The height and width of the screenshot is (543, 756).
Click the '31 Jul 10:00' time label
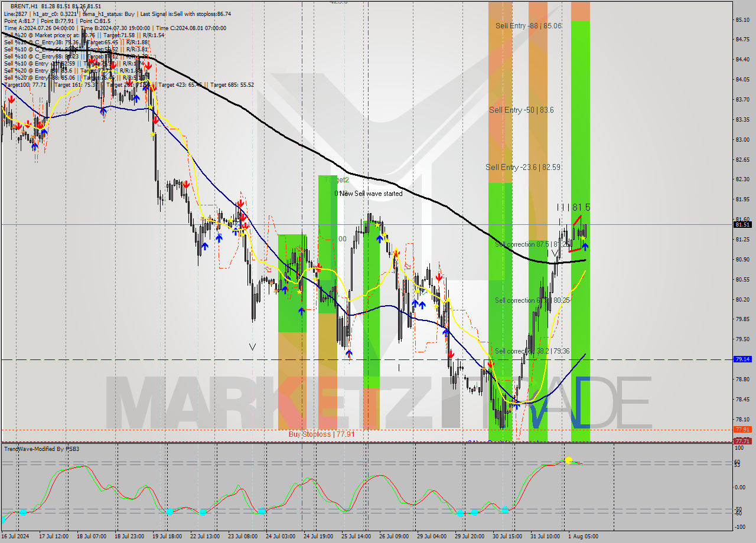pyautogui.click(x=545, y=537)
